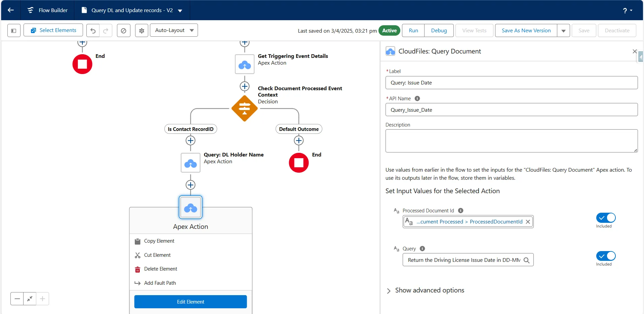Open the flow name version dropdown
The width and height of the screenshot is (644, 314).
(180, 11)
